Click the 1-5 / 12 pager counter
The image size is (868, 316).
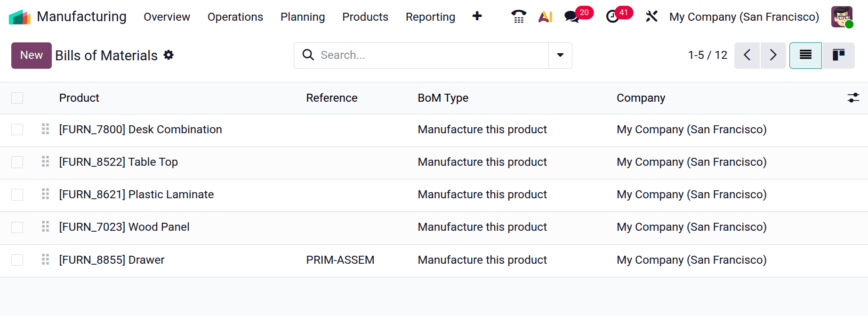pos(707,55)
